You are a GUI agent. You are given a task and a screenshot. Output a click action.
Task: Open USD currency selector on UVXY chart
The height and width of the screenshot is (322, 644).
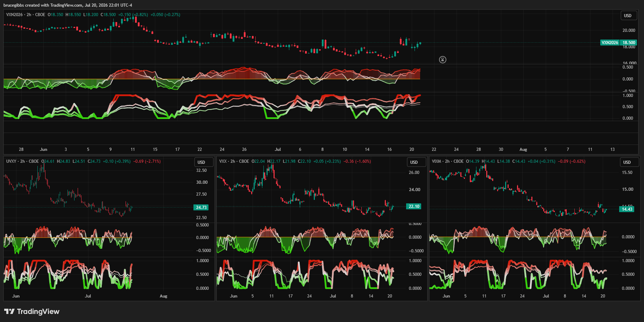pos(201,162)
